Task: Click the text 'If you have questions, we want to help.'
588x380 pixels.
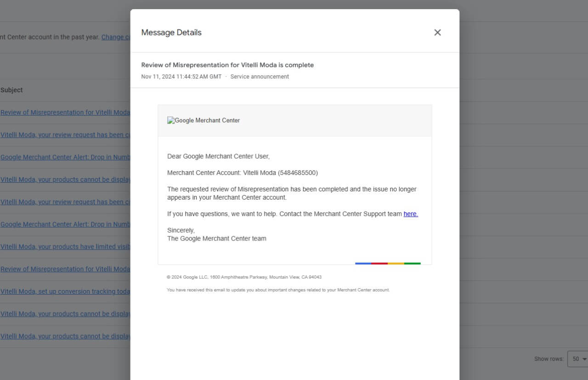Action: [x=222, y=214]
